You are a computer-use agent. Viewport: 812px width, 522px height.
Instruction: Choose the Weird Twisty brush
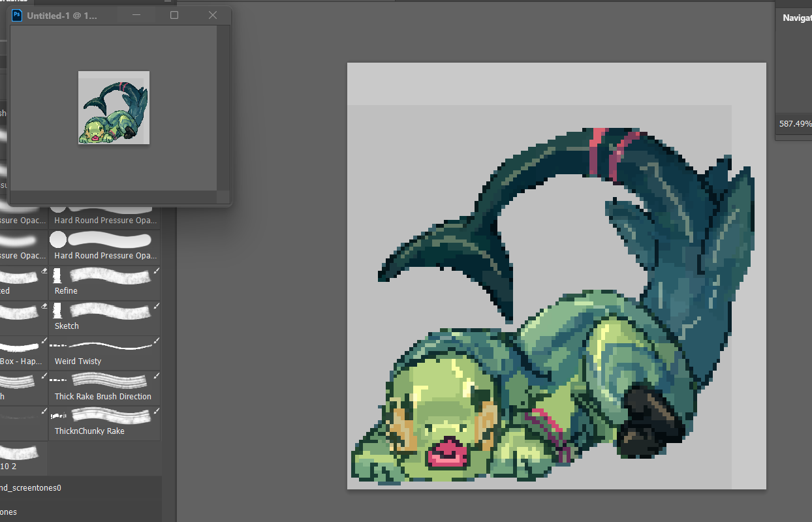point(104,353)
